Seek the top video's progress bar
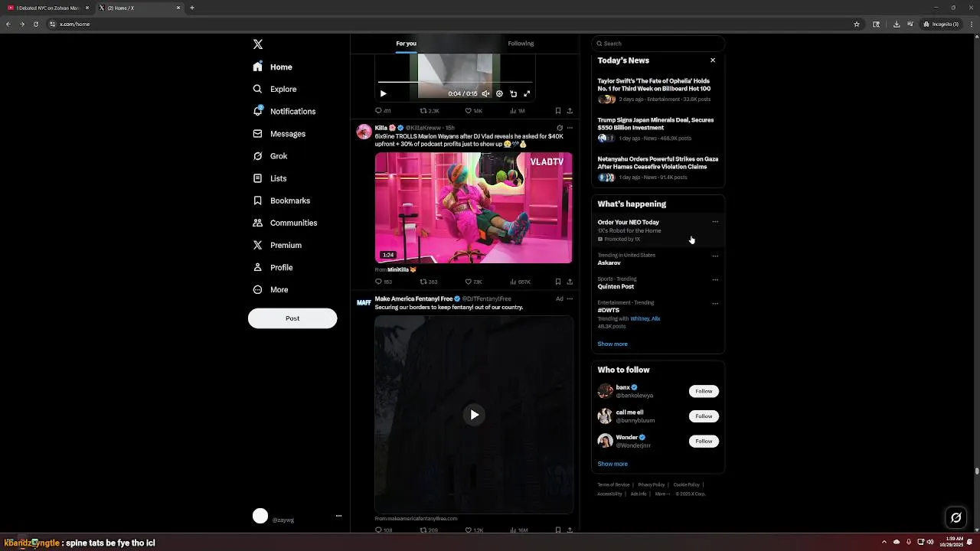Screen dimensions: 980x551 coord(455,82)
